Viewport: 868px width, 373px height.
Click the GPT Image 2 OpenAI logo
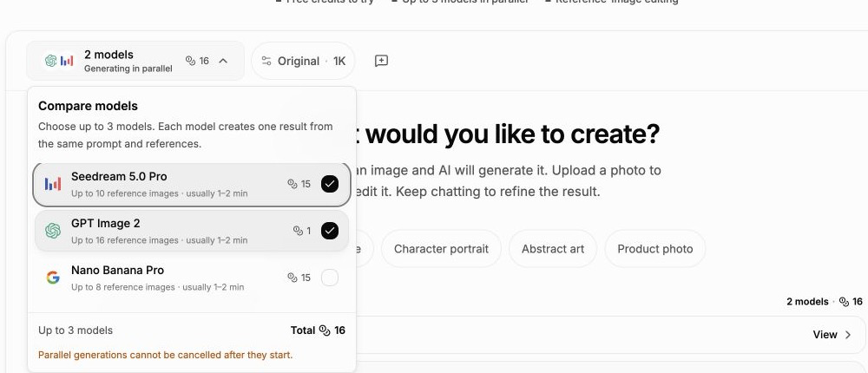[x=53, y=231]
